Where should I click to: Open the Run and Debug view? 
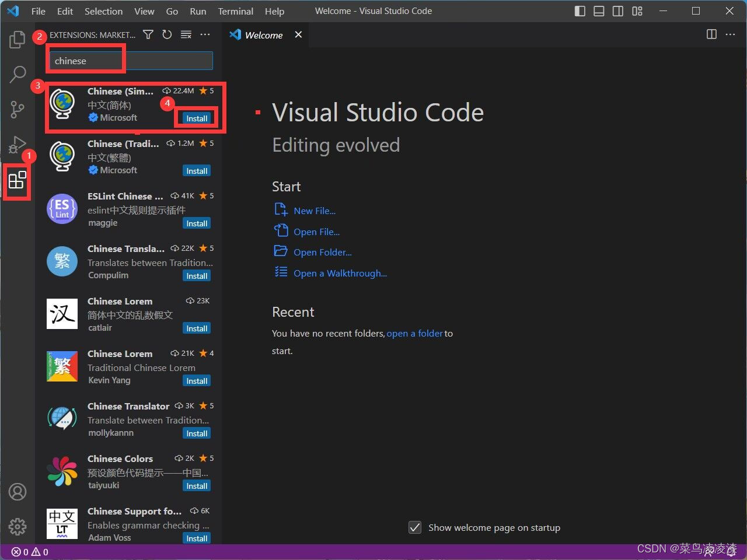pyautogui.click(x=18, y=144)
